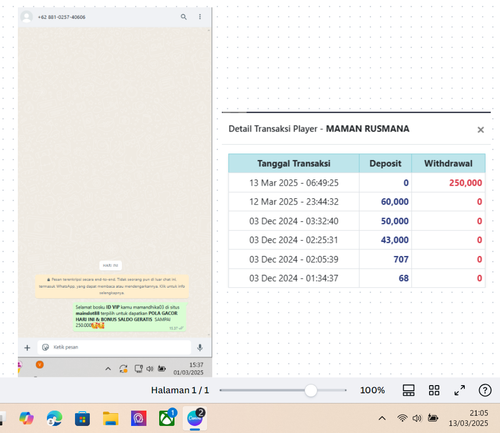500x433 pixels.
Task: Select the 03 Dec 2024 - 01:34:37 date
Action: (x=294, y=278)
